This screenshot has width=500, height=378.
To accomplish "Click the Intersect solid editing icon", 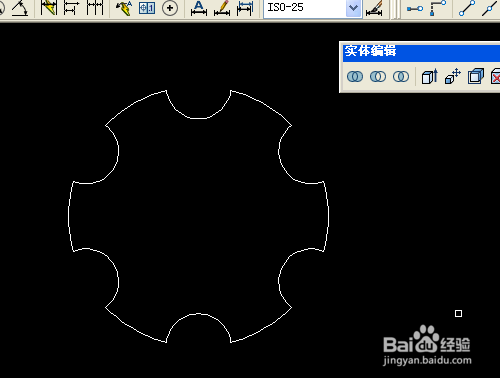I will pyautogui.click(x=401, y=77).
